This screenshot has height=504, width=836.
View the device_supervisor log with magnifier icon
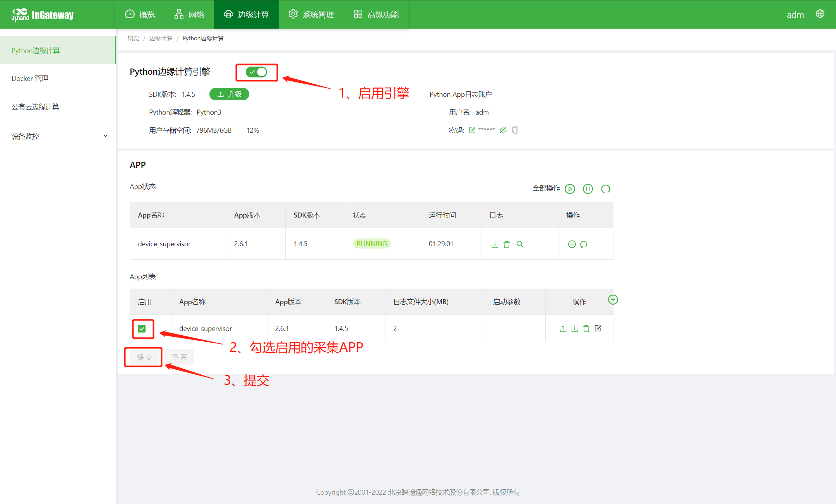coord(520,244)
